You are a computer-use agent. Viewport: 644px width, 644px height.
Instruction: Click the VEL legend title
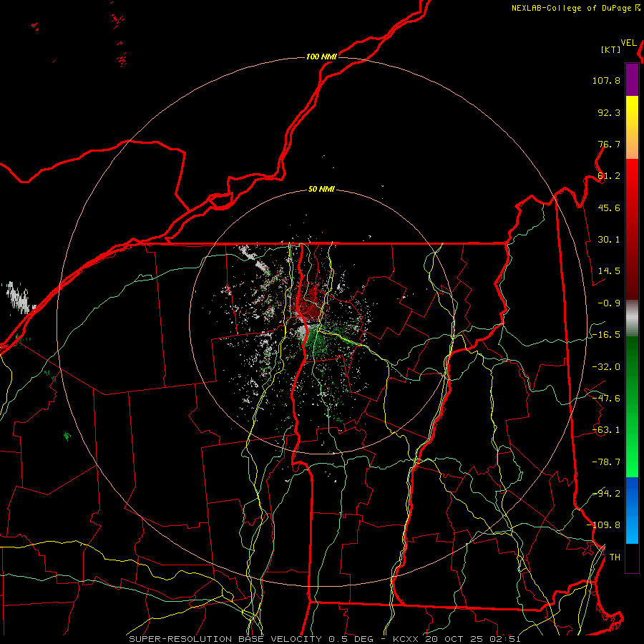click(628, 43)
